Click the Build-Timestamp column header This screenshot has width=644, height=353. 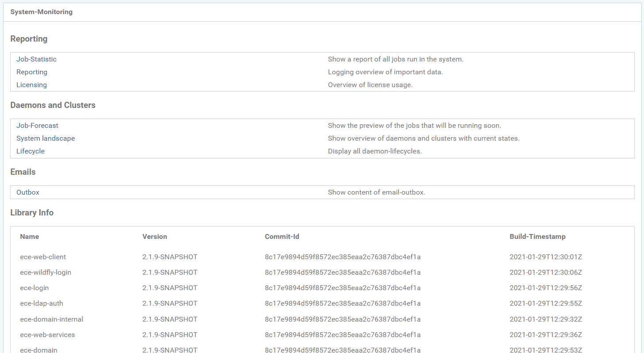(537, 237)
